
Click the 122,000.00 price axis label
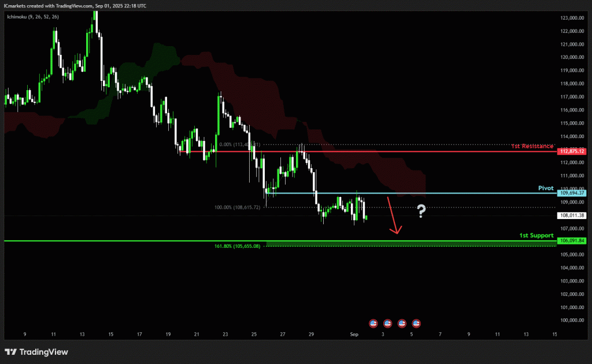tap(572, 31)
